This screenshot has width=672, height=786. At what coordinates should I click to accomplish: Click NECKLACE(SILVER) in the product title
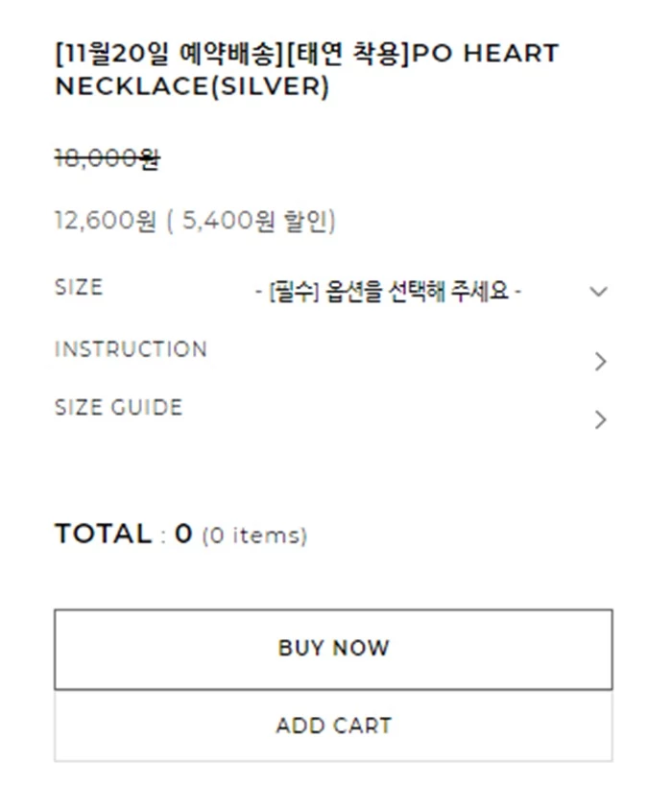point(192,86)
